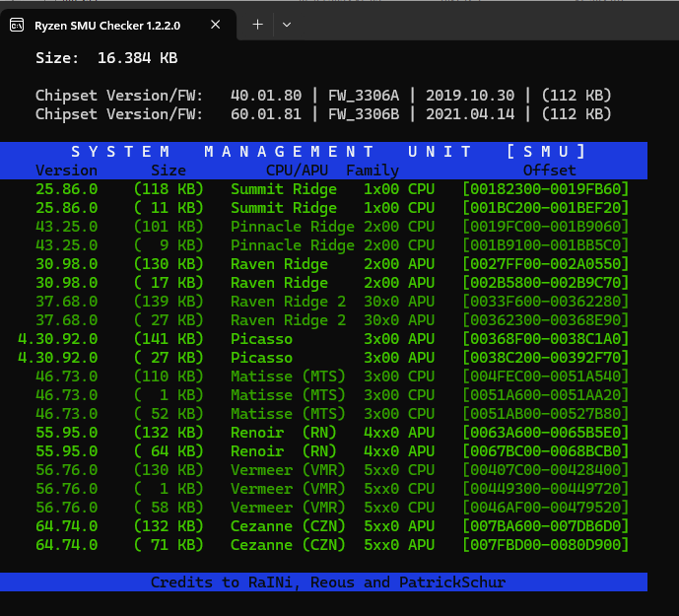The image size is (679, 616).
Task: Click version 56.76.0 in the 1 KB row
Action: point(66,489)
